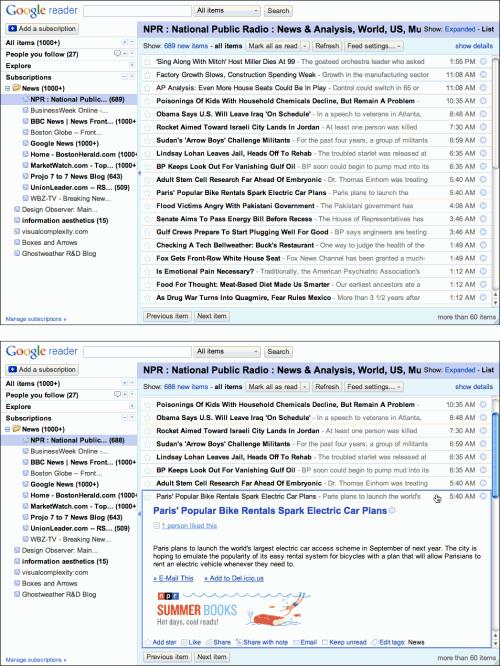Image resolution: width=500 pixels, height=666 pixels.
Task: Click 'Manage subscriptions »' in bottom window
Action: tap(36, 660)
